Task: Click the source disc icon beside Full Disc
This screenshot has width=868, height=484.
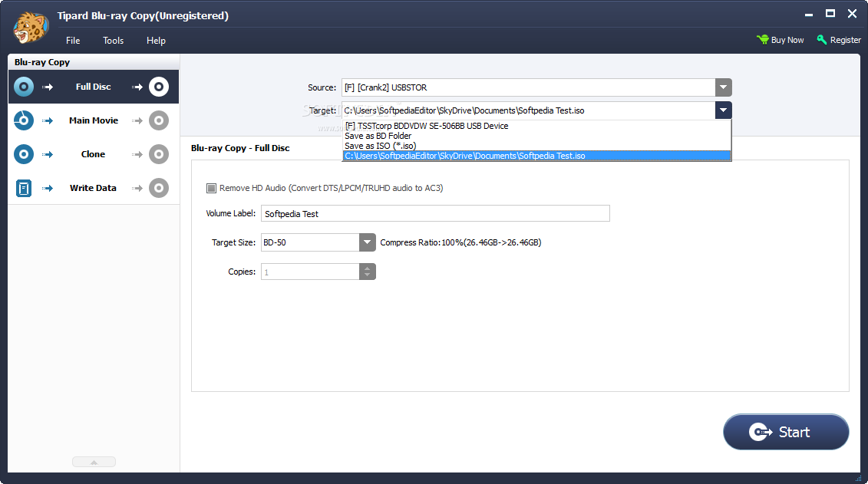Action: pyautogui.click(x=24, y=87)
